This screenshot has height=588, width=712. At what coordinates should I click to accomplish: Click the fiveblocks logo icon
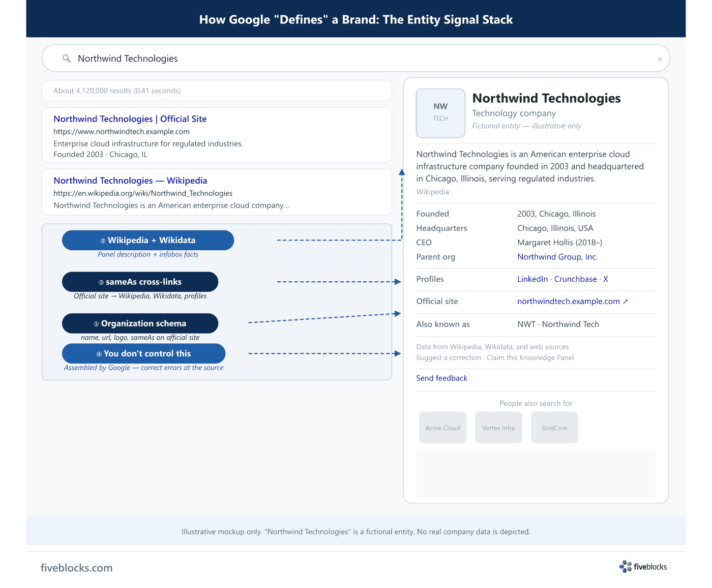coord(626,567)
